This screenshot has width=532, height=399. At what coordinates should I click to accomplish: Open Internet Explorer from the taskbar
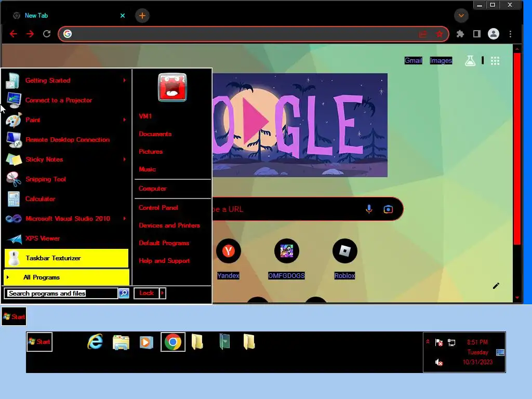point(95,342)
